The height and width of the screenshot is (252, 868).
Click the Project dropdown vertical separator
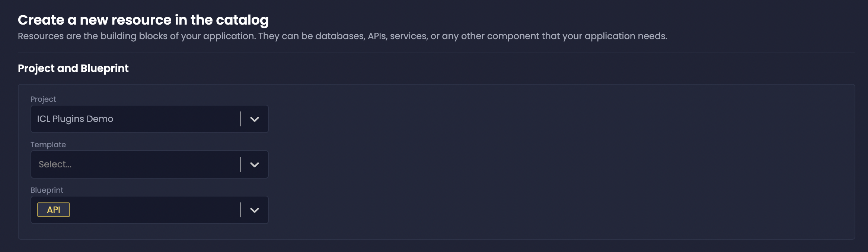click(x=241, y=119)
